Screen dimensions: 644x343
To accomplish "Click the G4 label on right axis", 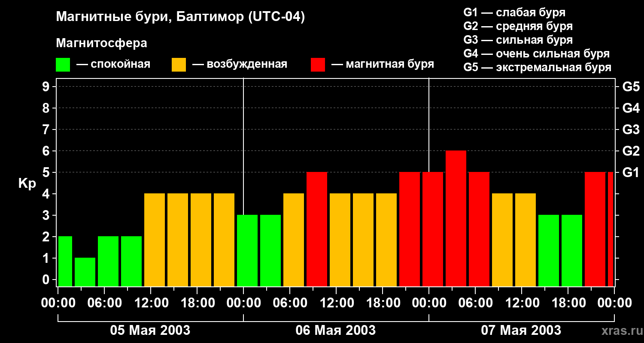I will pos(631,108).
